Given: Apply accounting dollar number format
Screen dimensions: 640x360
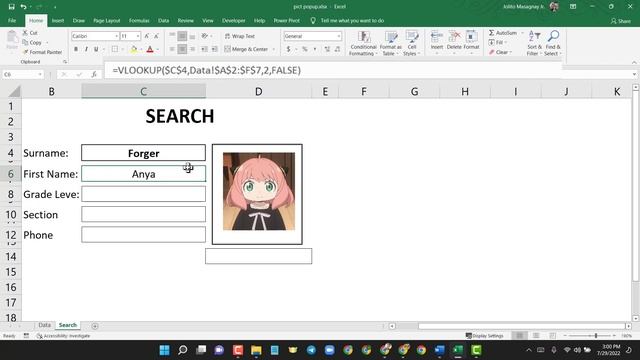Looking at the screenshot, I should point(289,49).
